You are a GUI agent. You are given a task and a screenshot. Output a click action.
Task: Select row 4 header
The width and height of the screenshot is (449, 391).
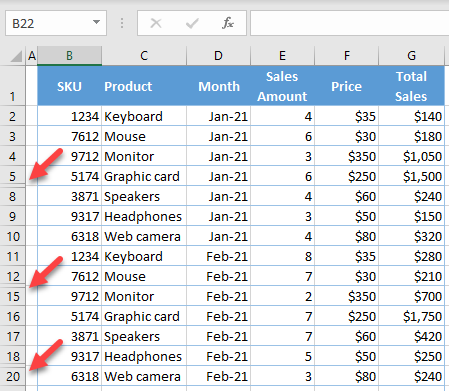click(13, 156)
